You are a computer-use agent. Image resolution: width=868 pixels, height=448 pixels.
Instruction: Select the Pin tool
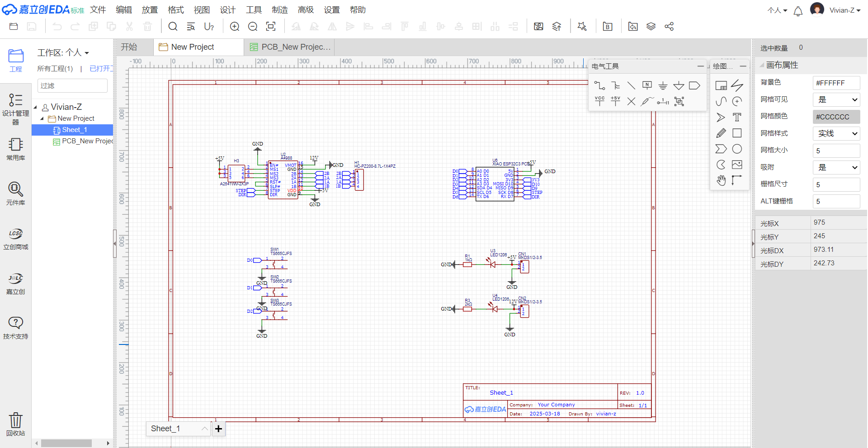click(663, 101)
